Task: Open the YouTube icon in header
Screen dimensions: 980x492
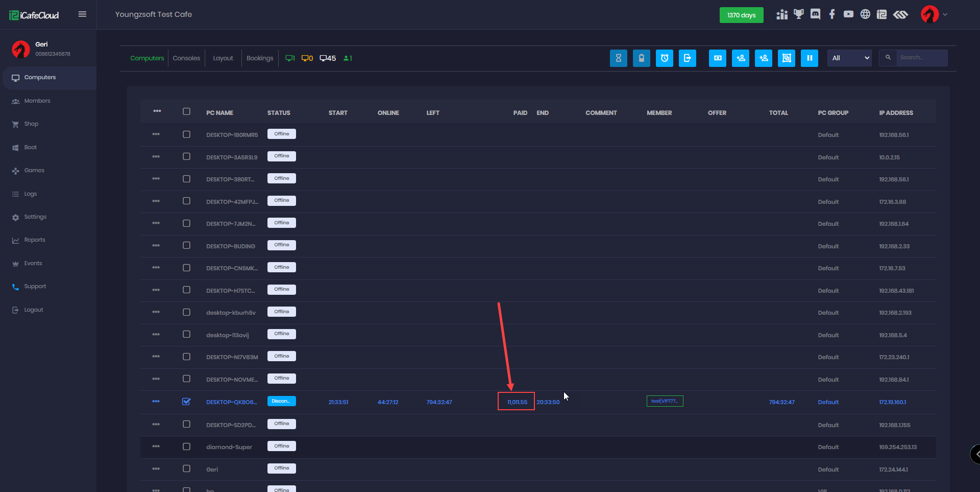Action: (x=848, y=14)
